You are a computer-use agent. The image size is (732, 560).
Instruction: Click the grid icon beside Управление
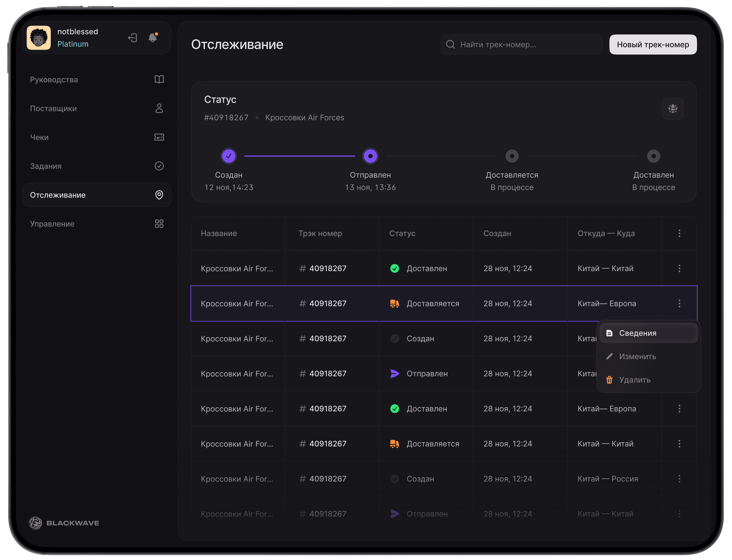159,224
